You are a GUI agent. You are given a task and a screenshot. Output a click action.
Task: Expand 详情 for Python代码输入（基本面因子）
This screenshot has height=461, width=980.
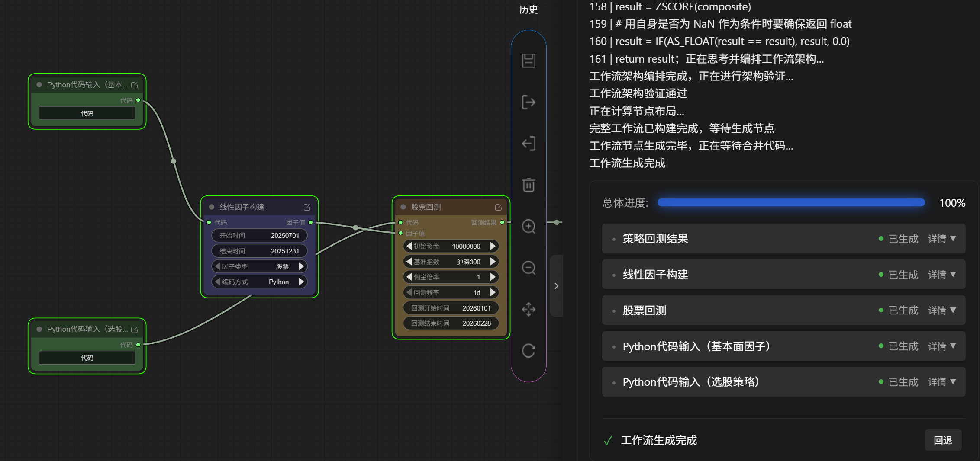coord(942,346)
